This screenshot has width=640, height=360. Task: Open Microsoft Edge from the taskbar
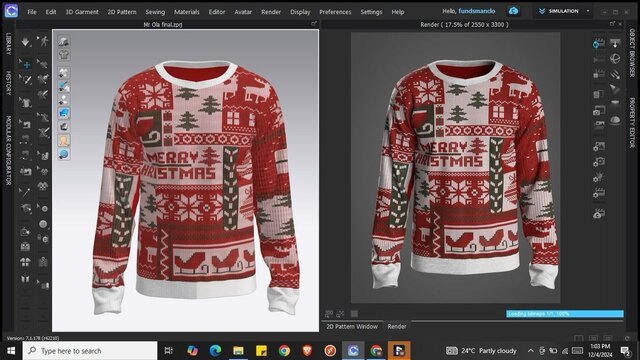216,350
